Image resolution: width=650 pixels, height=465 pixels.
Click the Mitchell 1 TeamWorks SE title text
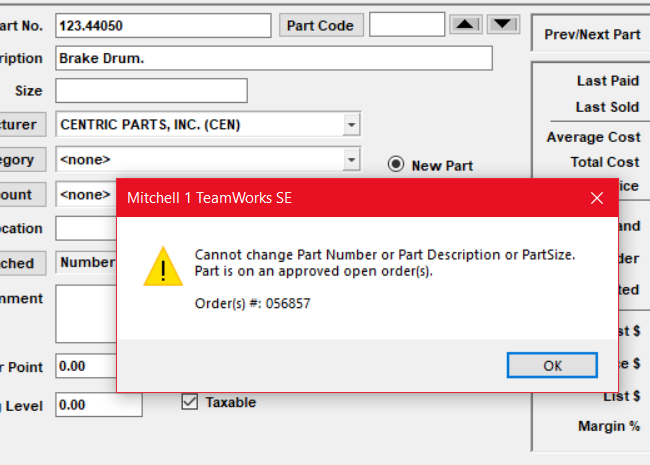[x=209, y=198]
